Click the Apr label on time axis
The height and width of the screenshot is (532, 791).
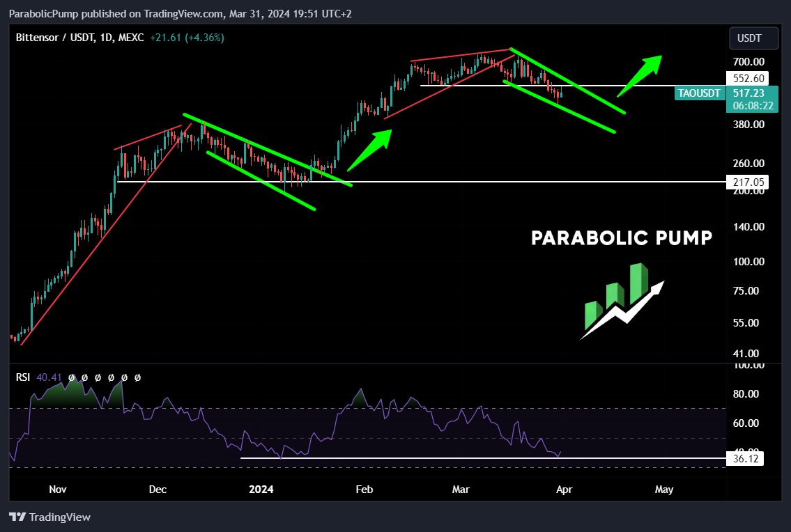[x=564, y=489]
